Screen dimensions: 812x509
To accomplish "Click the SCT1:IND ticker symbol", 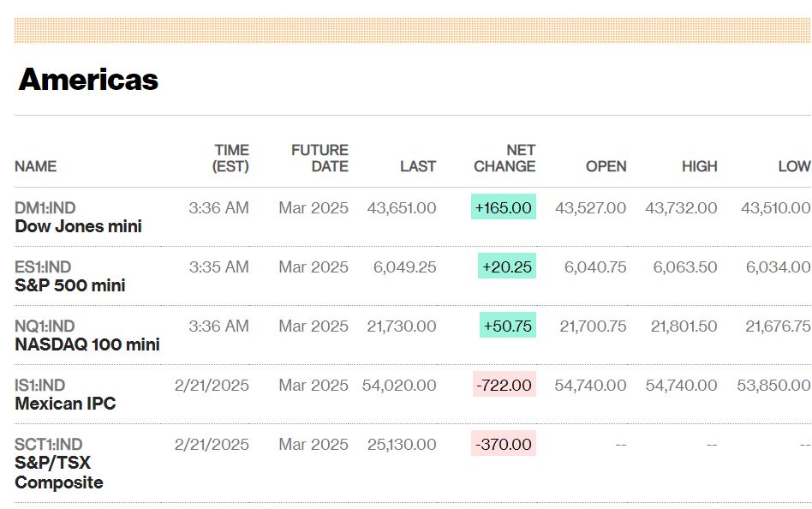I will (49, 444).
